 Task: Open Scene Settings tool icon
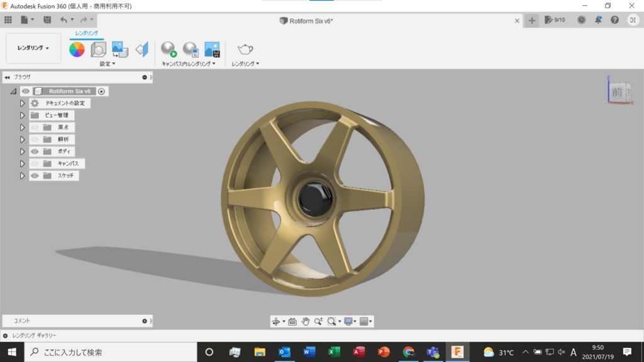tap(98, 50)
